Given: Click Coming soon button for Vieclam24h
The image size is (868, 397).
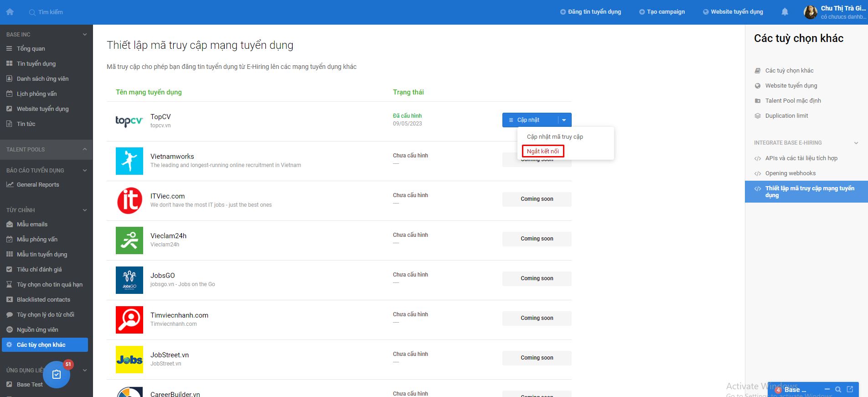Looking at the screenshot, I should coord(537,239).
